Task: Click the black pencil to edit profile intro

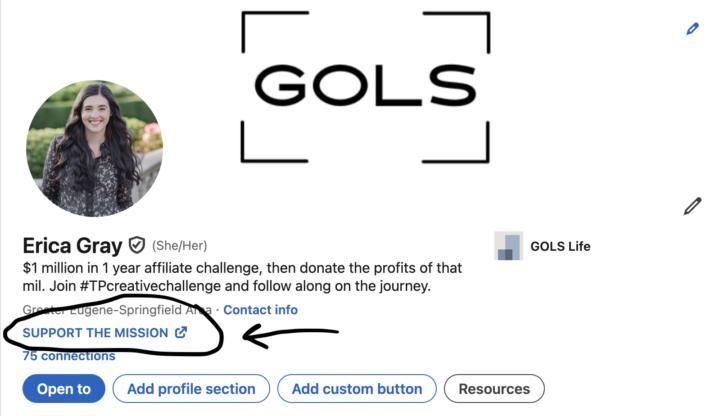Action: pyautogui.click(x=692, y=206)
